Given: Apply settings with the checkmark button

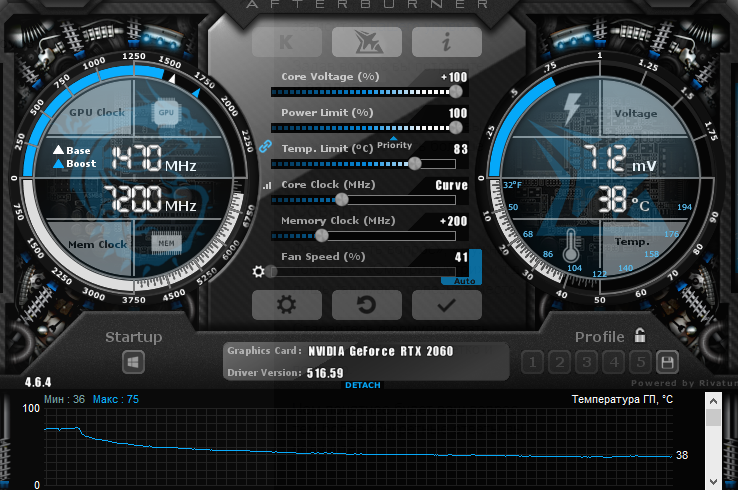Looking at the screenshot, I should click(x=447, y=305).
